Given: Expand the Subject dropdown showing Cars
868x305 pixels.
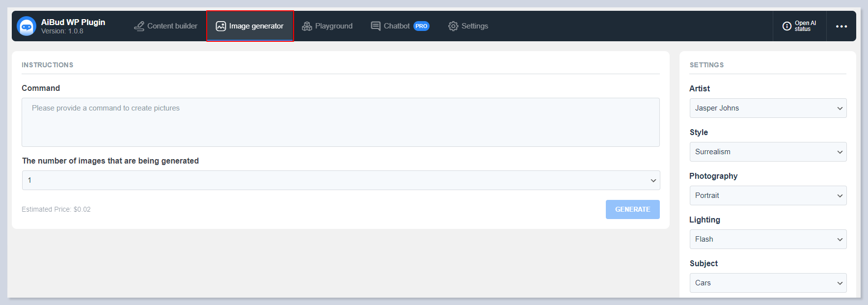Looking at the screenshot, I should click(768, 283).
